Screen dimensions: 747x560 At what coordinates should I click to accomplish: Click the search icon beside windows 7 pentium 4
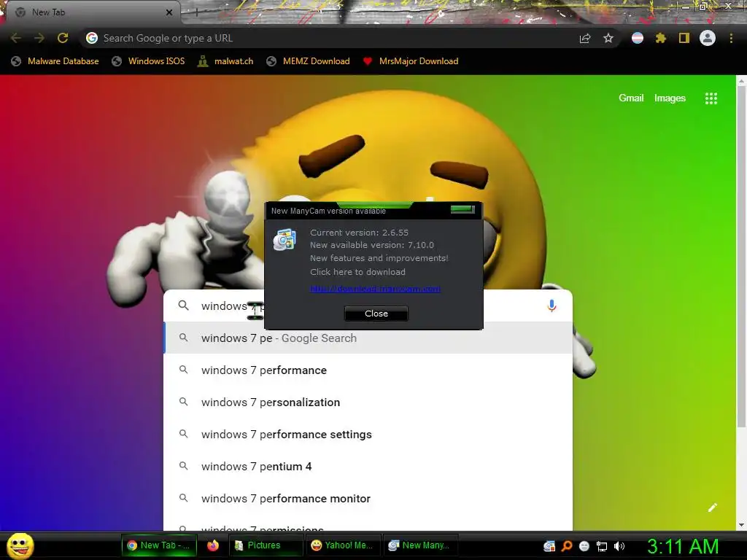[183, 466]
